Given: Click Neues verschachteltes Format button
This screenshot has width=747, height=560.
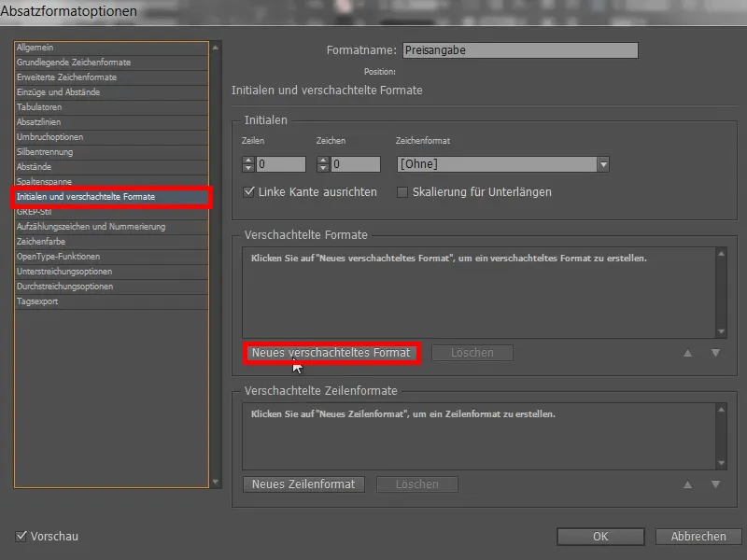Looking at the screenshot, I should coord(331,353).
